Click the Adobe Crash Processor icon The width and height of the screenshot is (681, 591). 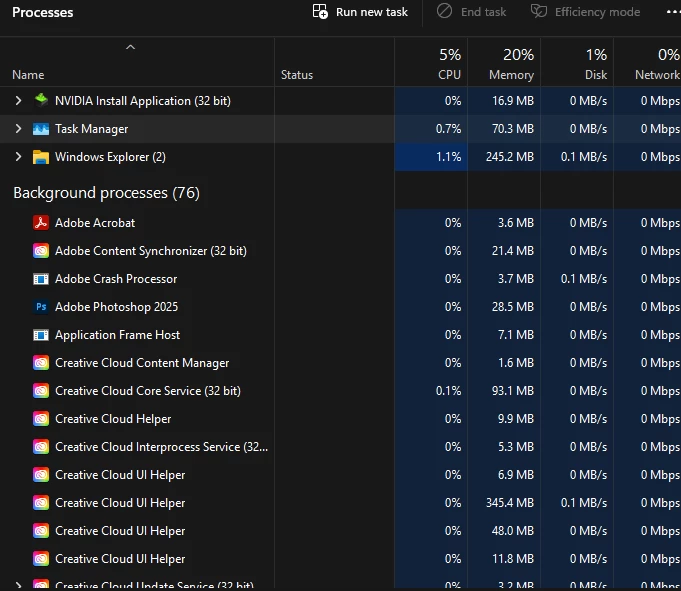point(41,279)
